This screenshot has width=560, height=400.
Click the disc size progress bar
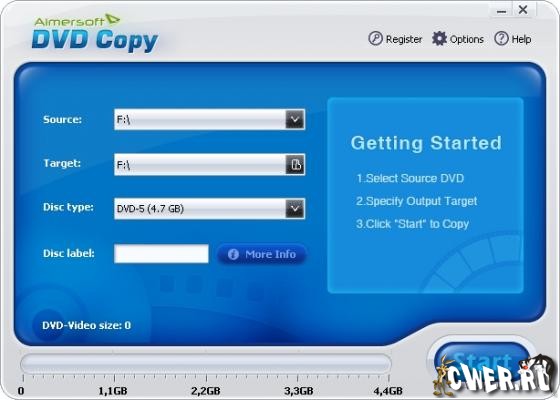pyautogui.click(x=206, y=364)
